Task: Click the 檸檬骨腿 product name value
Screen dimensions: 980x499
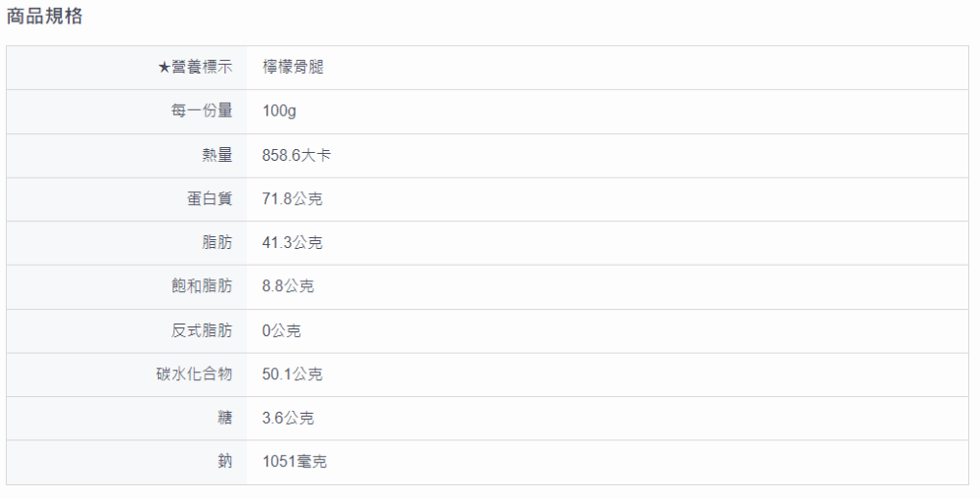Action: [293, 68]
